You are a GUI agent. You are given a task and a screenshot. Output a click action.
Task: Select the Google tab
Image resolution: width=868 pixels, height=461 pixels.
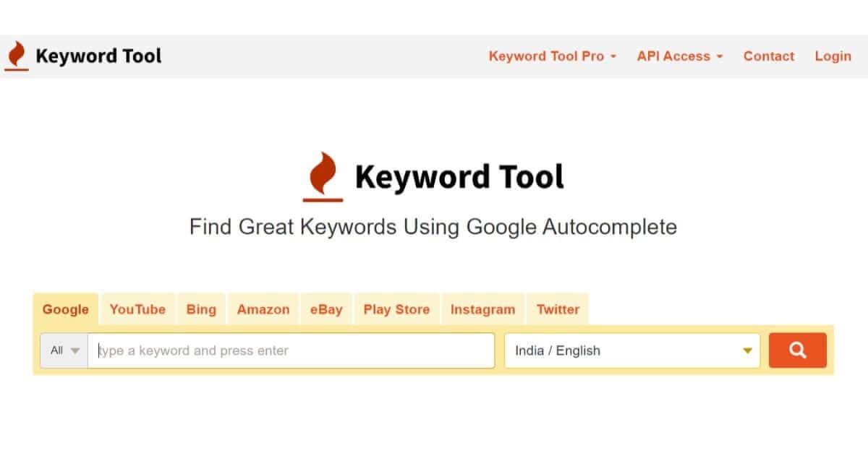(66, 309)
